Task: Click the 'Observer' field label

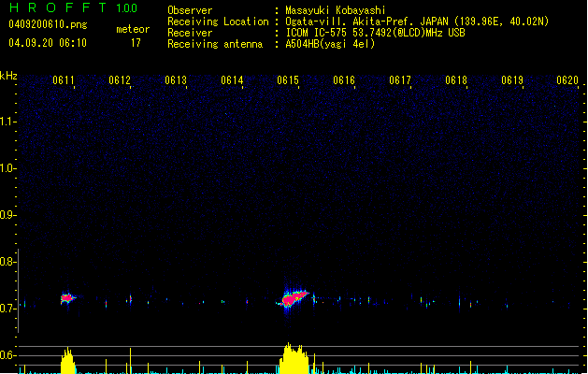Action: click(x=190, y=10)
